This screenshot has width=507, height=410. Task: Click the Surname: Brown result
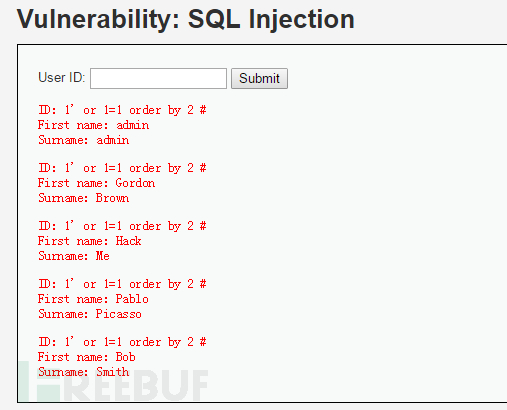coord(83,198)
